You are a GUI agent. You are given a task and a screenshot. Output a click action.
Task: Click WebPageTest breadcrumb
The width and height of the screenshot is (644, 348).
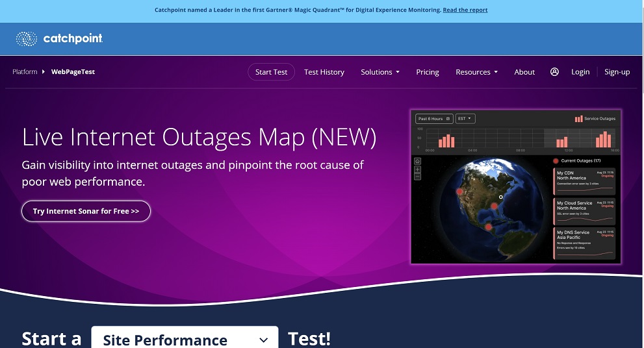[73, 72]
